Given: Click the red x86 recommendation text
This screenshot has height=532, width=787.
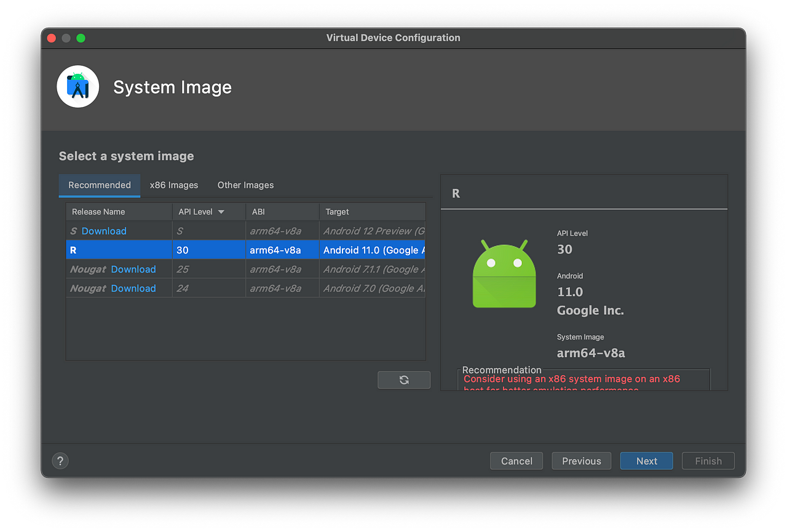Looking at the screenshot, I should [572, 383].
